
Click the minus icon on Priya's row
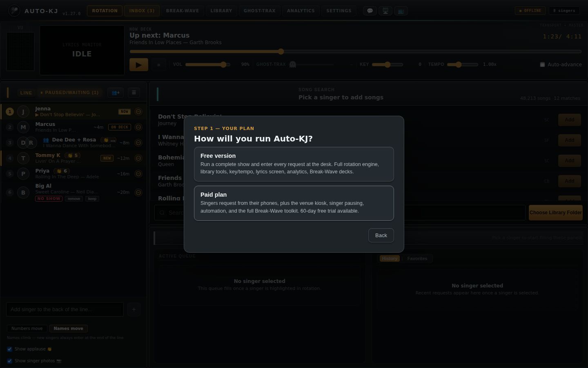138,174
